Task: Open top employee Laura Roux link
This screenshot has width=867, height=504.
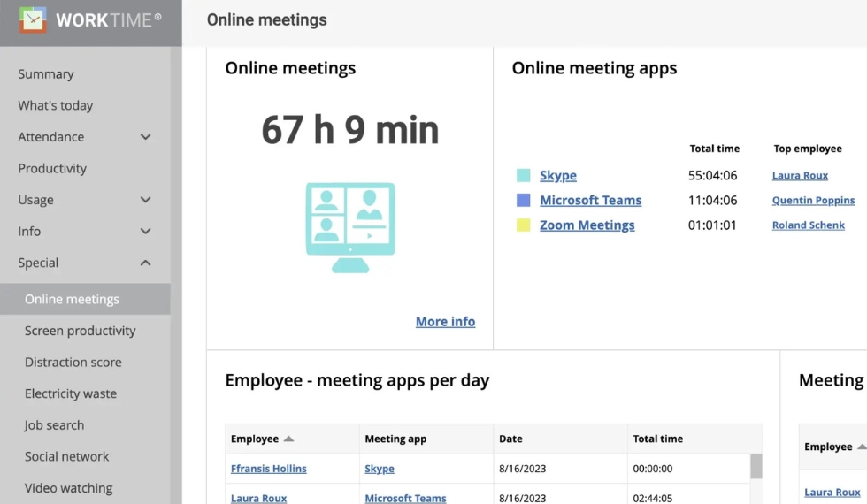Action: click(800, 176)
